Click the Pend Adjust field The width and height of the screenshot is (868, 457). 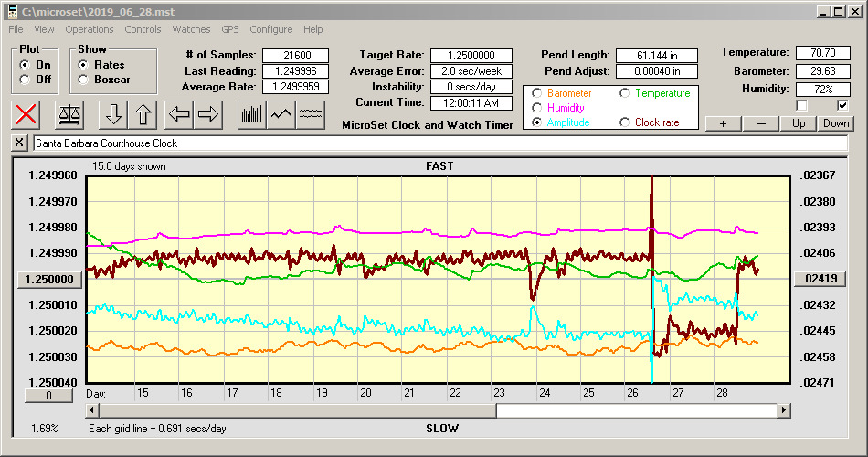(x=657, y=71)
